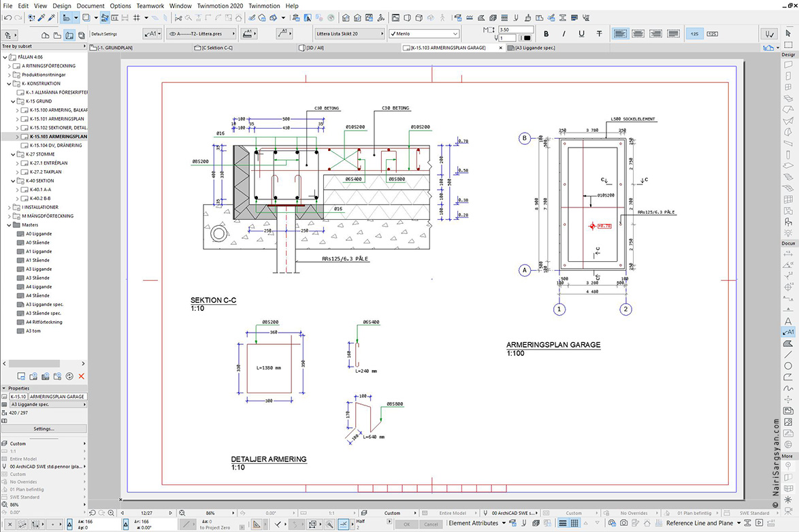
Task: Click the Underline text button
Action: pos(581,33)
